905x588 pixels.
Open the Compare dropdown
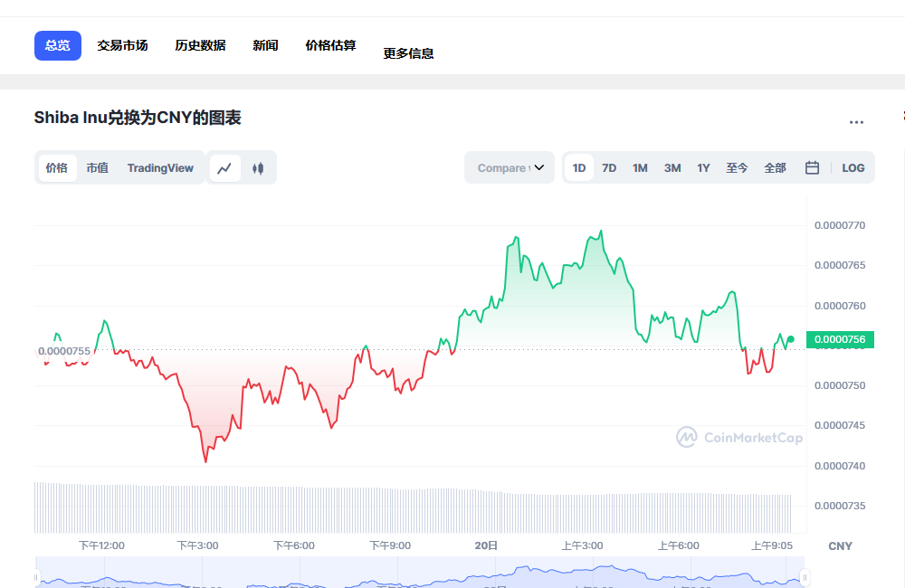click(x=509, y=167)
